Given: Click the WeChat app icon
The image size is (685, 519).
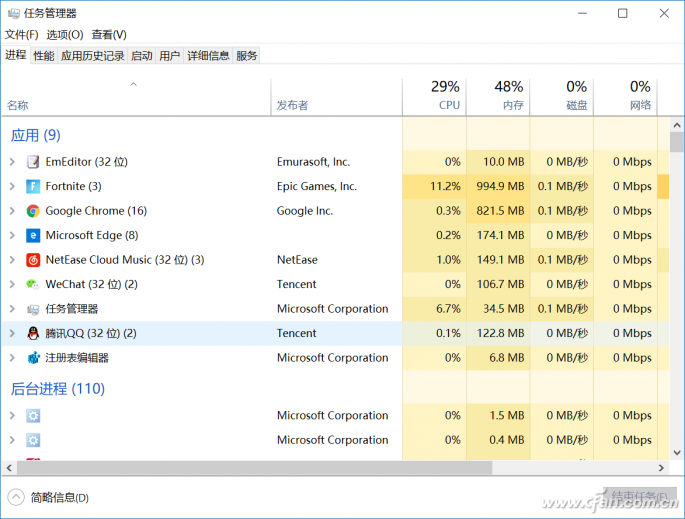Looking at the screenshot, I should point(33,284).
